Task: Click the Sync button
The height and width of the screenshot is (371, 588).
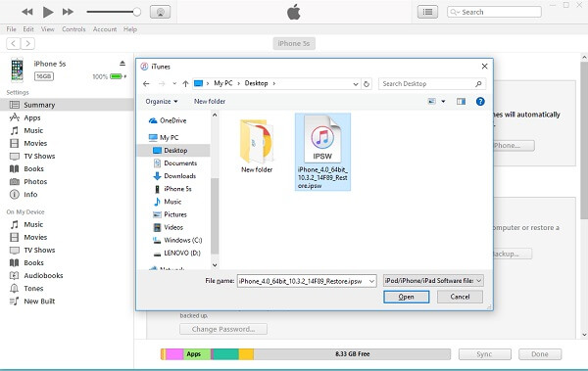Action: 484,354
